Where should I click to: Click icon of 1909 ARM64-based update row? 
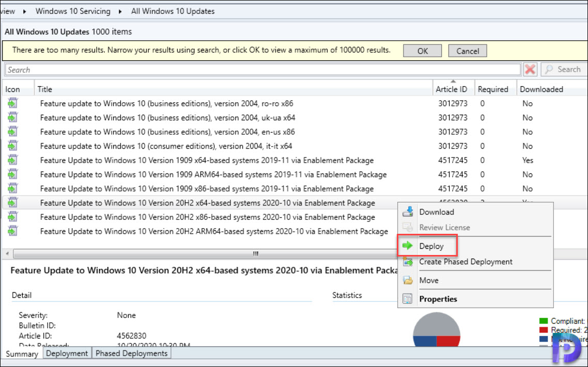(x=13, y=174)
